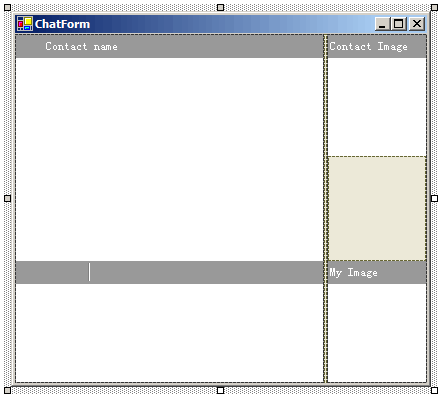Click the white separator line in gray toolbar strip

pos(89,272)
